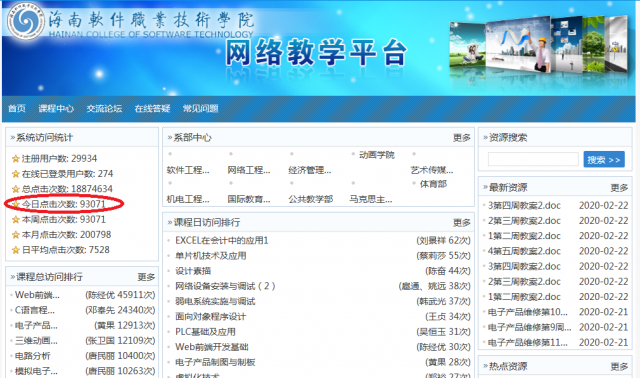Open the 国际教育 department link

(249, 199)
